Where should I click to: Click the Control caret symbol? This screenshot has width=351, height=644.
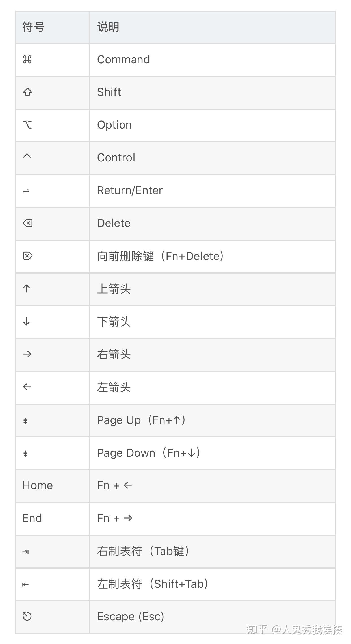pos(27,156)
